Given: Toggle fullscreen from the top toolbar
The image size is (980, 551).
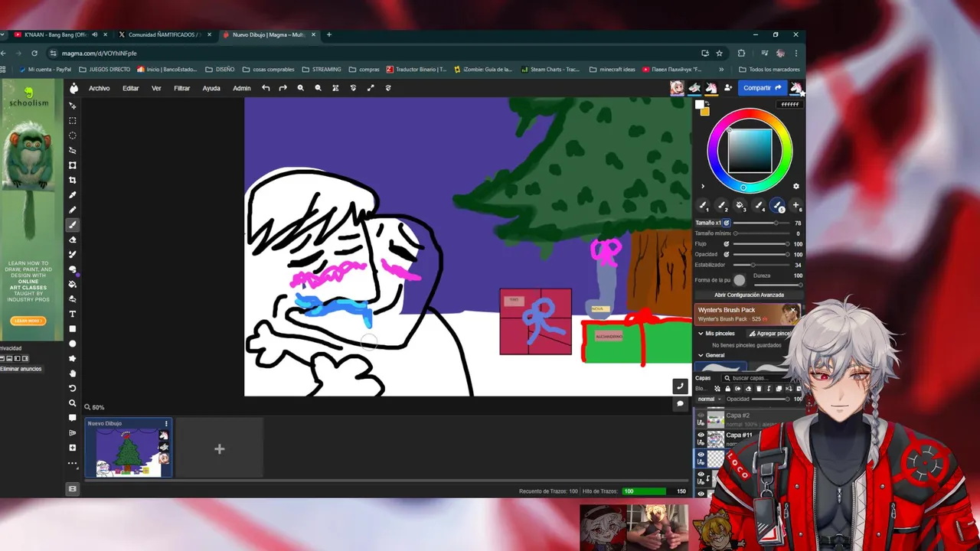Looking at the screenshot, I should tap(371, 88).
